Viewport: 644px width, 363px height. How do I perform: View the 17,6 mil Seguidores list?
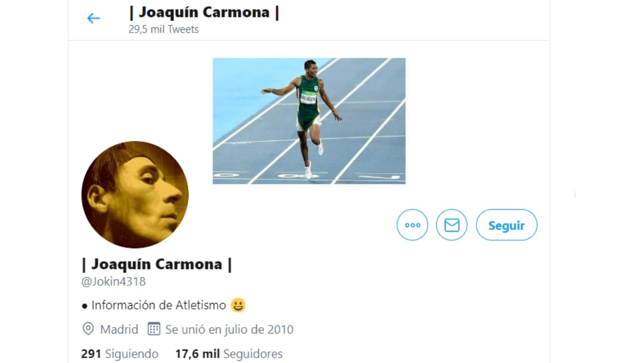pyautogui.click(x=229, y=354)
